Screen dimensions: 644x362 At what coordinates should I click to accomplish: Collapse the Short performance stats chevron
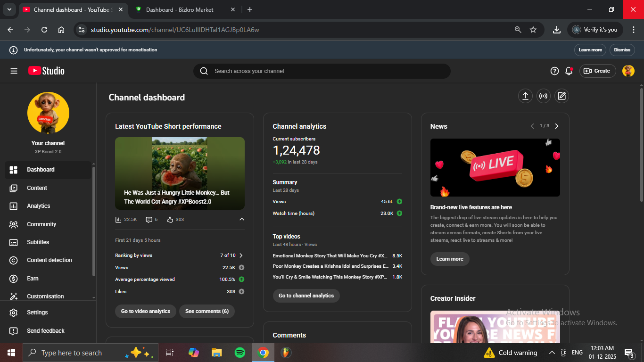pyautogui.click(x=242, y=219)
